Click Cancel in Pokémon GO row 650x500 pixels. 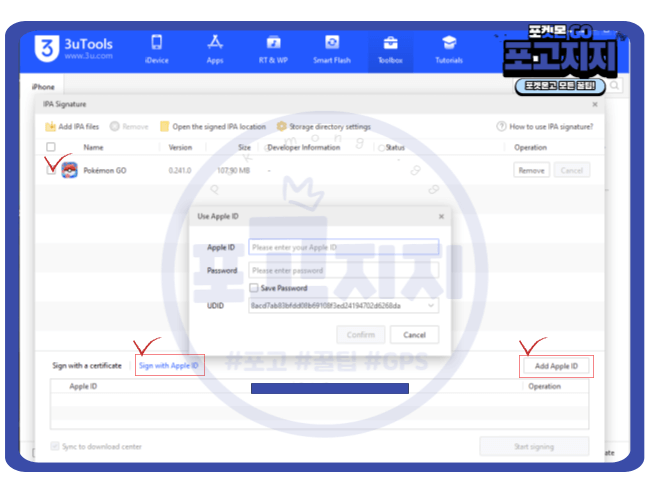(572, 170)
